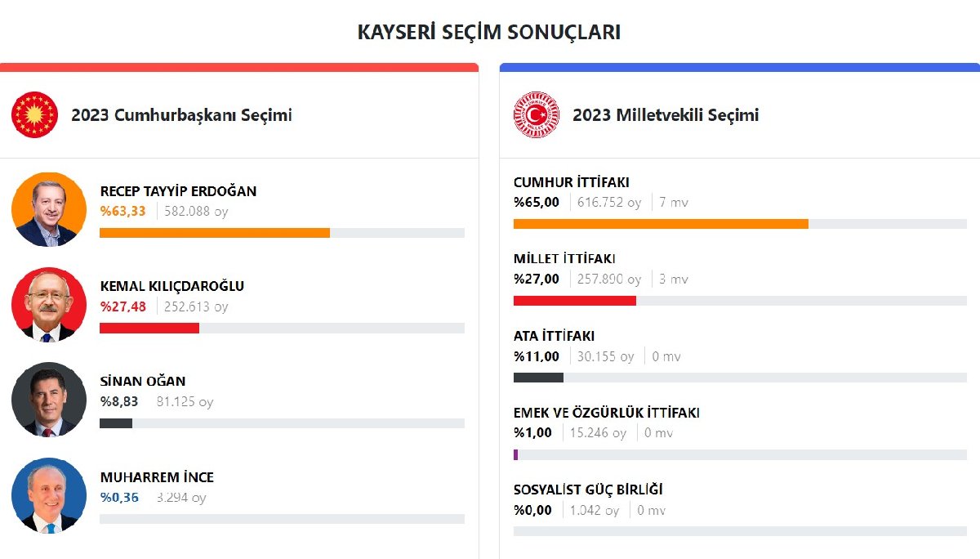Click the presidential seal emblem icon
The image size is (980, 559).
(34, 114)
